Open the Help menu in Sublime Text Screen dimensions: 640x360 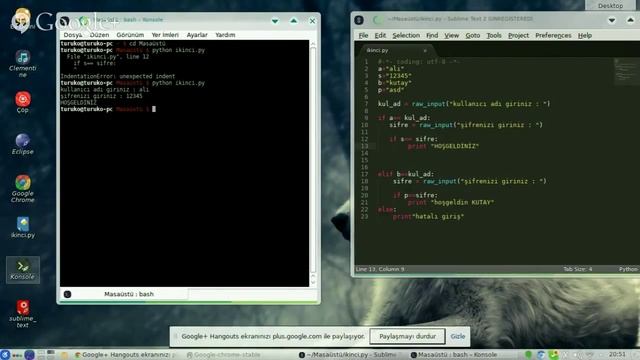point(584,36)
